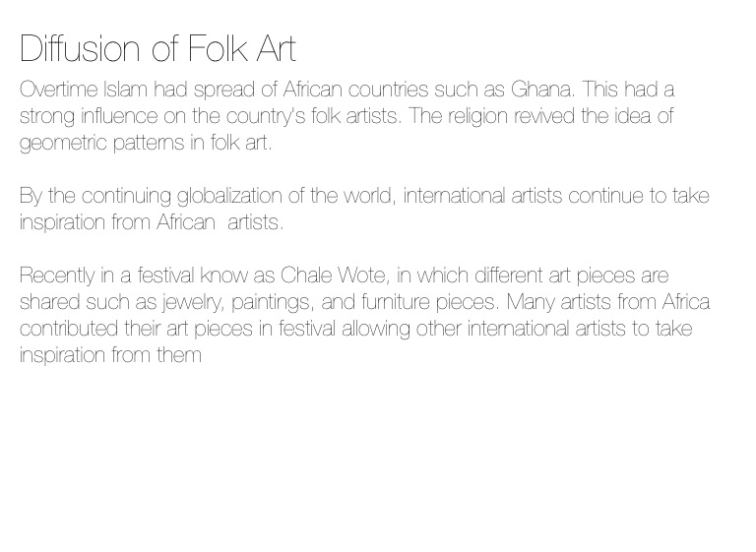The width and height of the screenshot is (756, 552).
Task: Click the "Diffusion of Folk Art" slide title
Action: pyautogui.click(x=157, y=48)
